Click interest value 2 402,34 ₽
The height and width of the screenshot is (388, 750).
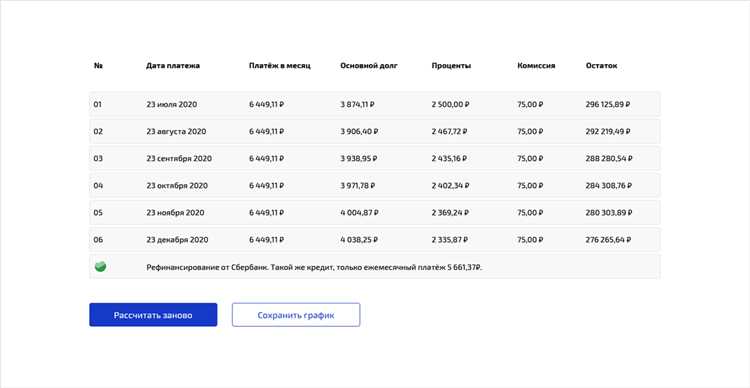tap(451, 186)
